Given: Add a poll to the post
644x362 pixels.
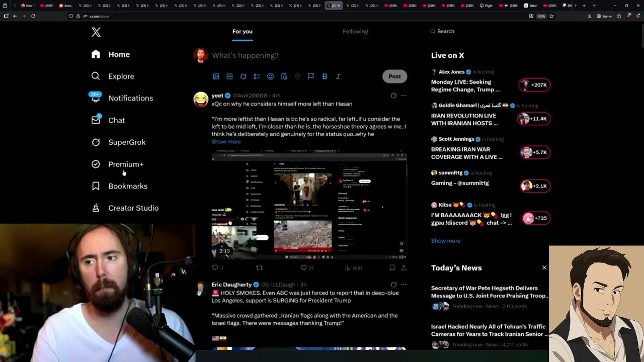Looking at the screenshot, I should click(x=257, y=76).
